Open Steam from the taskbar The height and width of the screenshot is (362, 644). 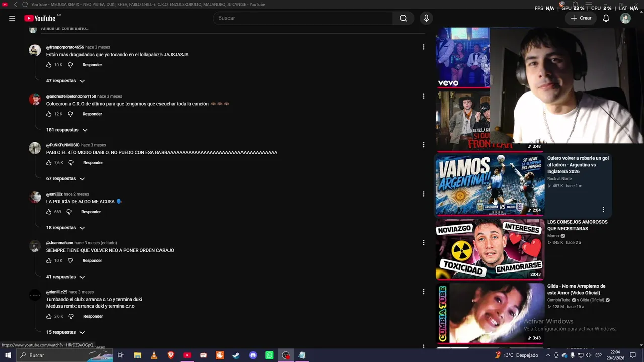click(x=236, y=355)
